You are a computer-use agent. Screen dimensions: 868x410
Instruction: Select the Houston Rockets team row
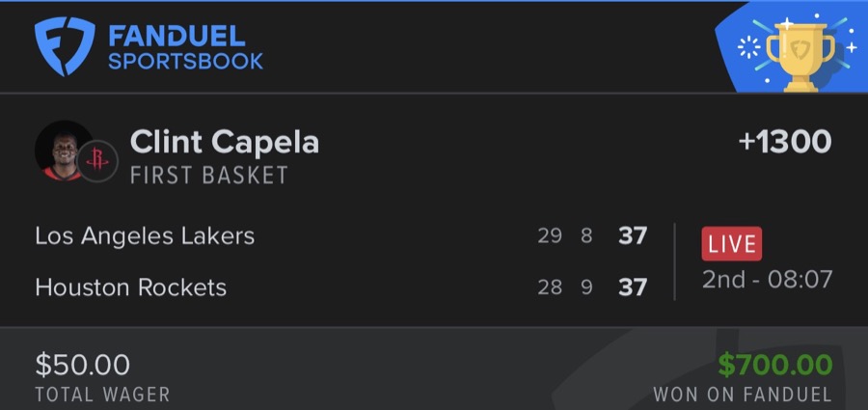tap(131, 287)
